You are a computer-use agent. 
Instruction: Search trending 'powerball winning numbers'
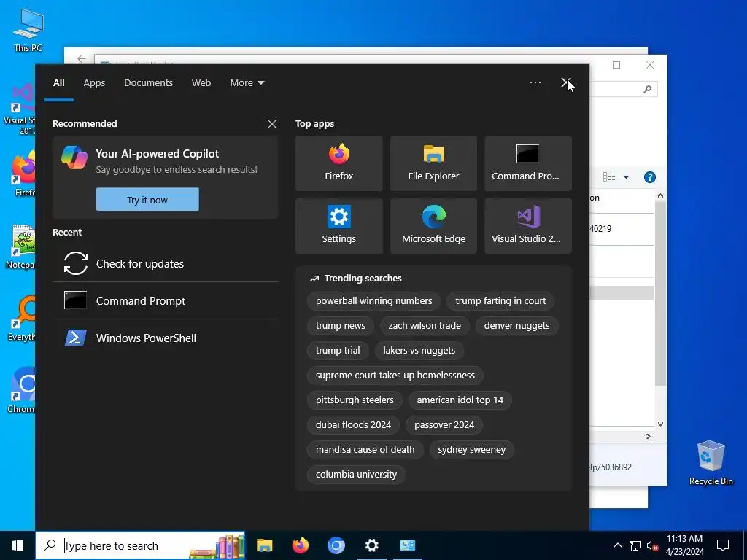point(373,301)
